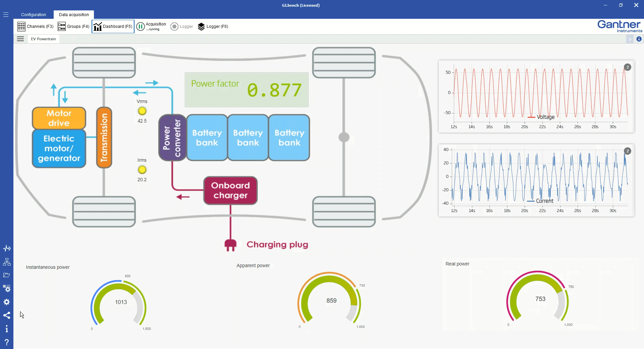
Task: Open the Logger (F6) view
Action: tap(213, 27)
